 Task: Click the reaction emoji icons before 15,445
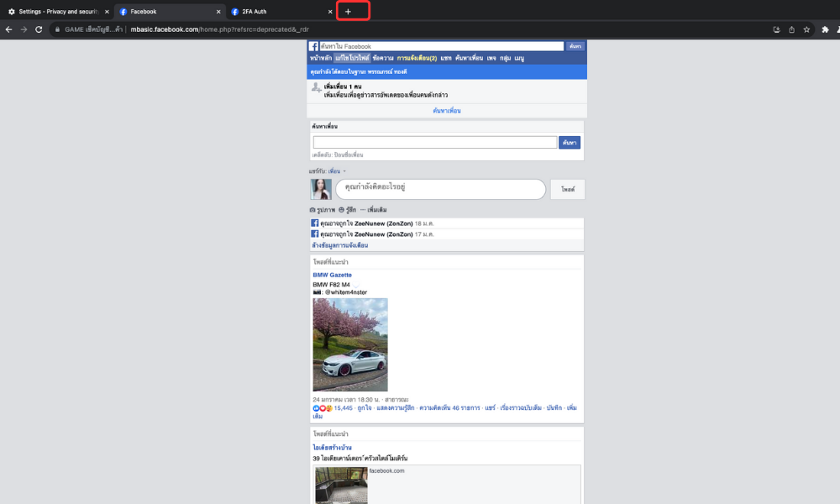pyautogui.click(x=323, y=408)
